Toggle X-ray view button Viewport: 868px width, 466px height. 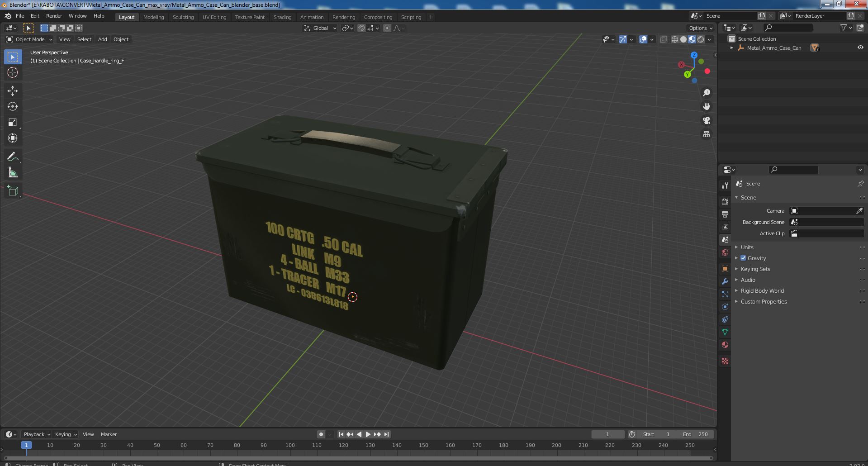(x=663, y=39)
